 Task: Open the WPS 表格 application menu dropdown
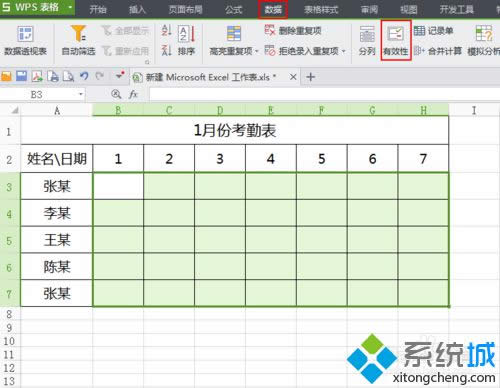point(70,7)
